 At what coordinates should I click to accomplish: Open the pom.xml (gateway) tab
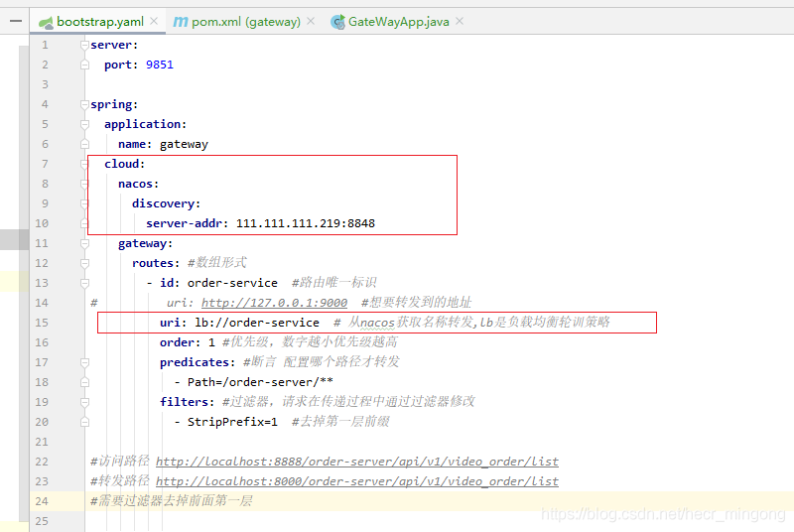click(x=245, y=22)
